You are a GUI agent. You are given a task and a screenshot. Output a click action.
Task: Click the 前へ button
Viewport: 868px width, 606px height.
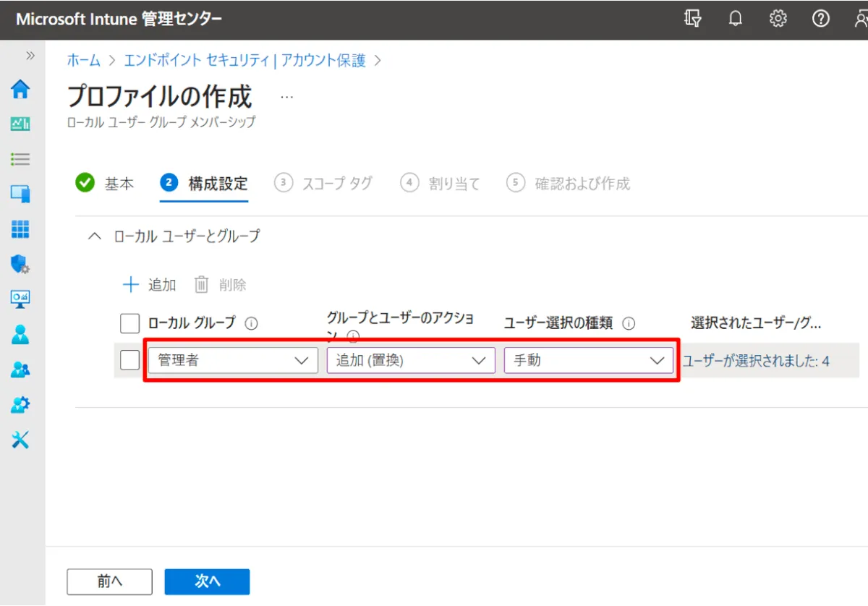[109, 581]
